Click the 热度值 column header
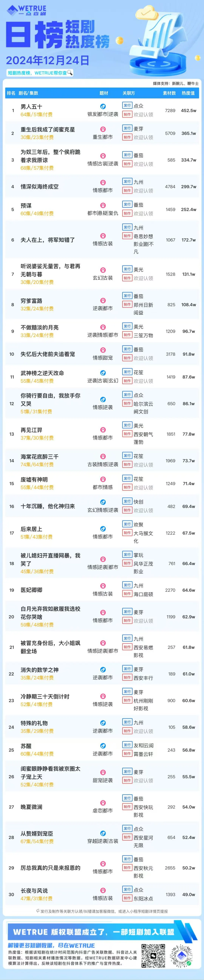The width and height of the screenshot is (204, 980). [188, 93]
